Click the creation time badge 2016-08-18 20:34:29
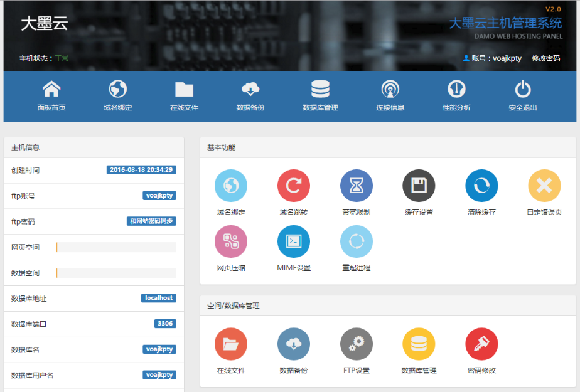580x392 pixels. (141, 169)
